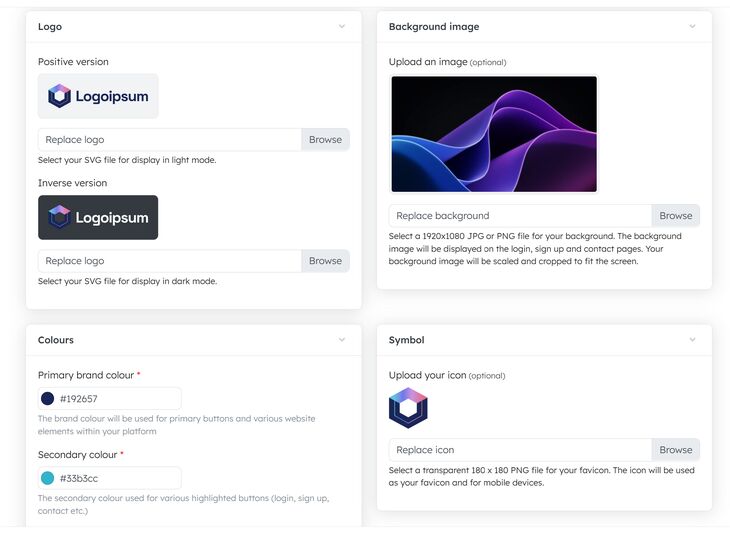This screenshot has width=730, height=541.
Task: Click the Replace icon file field
Action: pyautogui.click(x=520, y=450)
